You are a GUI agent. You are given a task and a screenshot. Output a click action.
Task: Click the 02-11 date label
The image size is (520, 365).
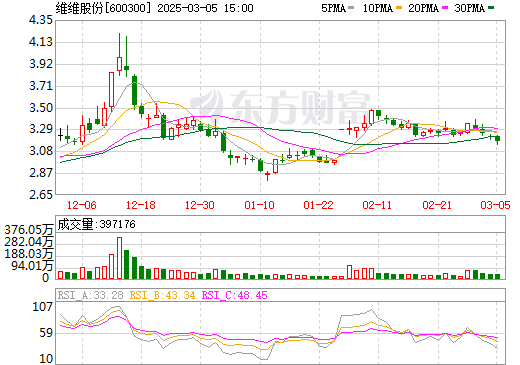377,205
